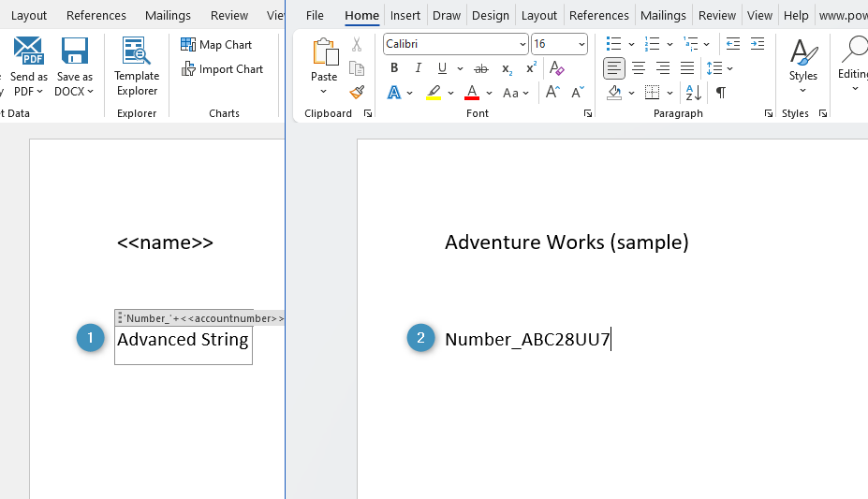The width and height of the screenshot is (868, 499).
Task: Toggle Superscript formatting
Action: (x=531, y=68)
